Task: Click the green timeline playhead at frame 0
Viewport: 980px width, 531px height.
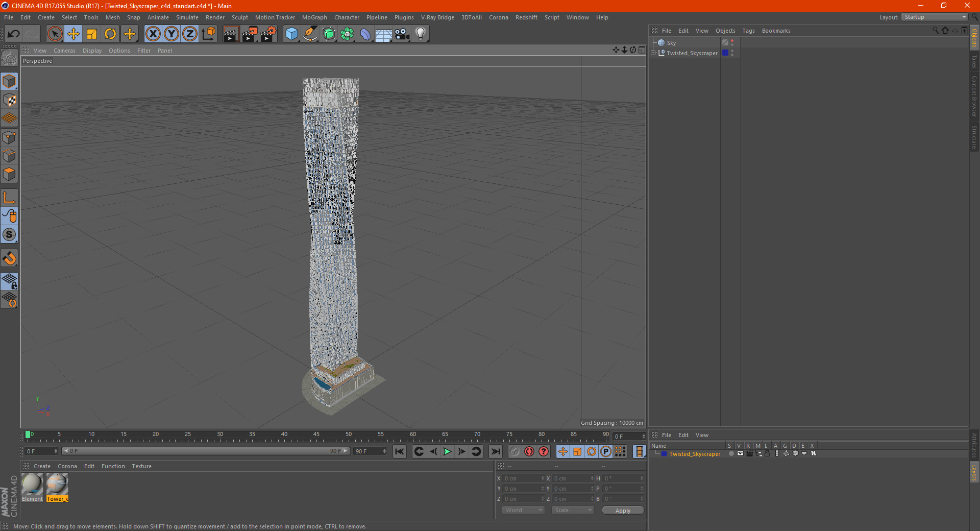Action: coord(28,435)
